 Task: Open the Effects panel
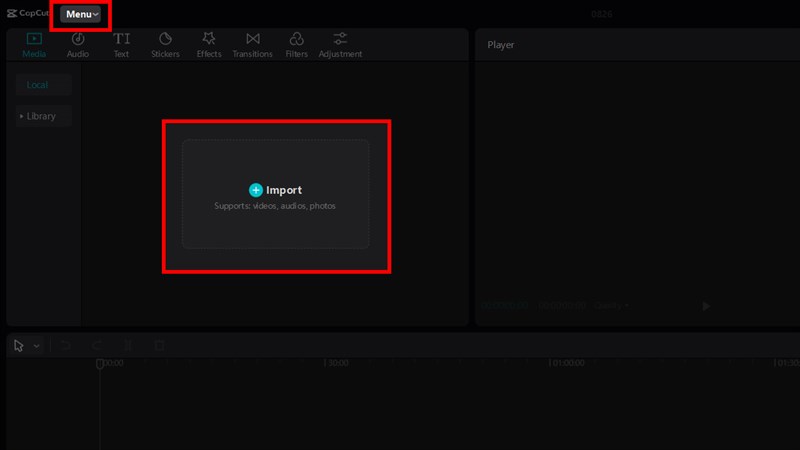tap(209, 44)
